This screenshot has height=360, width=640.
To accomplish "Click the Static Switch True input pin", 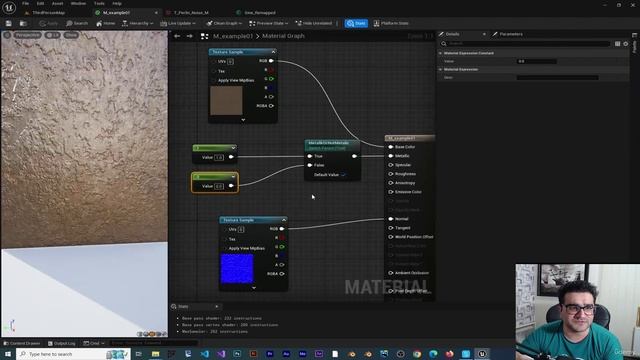I will 310,156.
